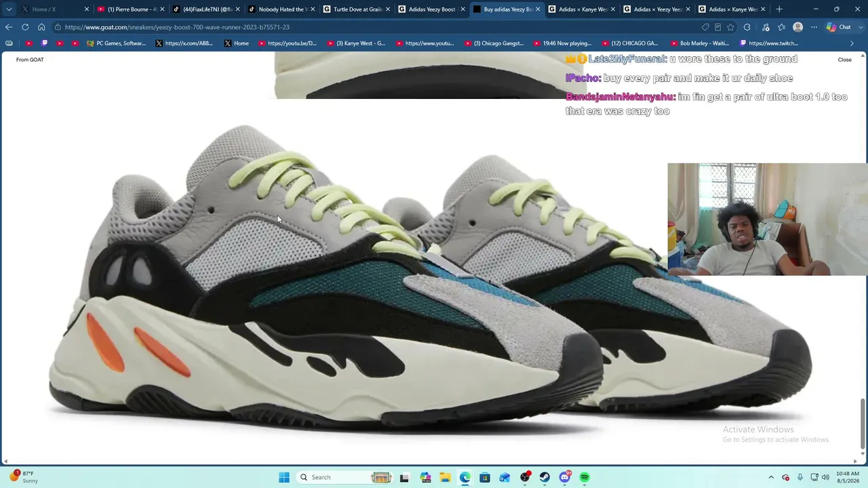Open Discord from the taskbar
The height and width of the screenshot is (488, 868).
565,477
